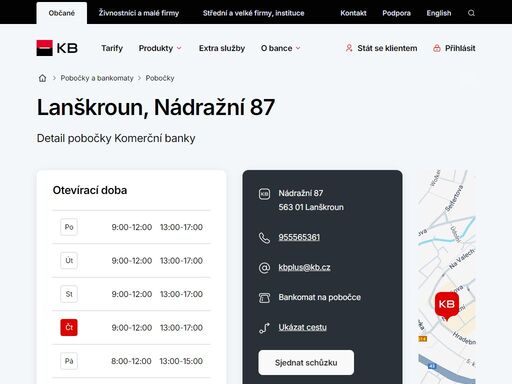Open Stát se klientem link
Screen dimensions: 512x384
[387, 48]
